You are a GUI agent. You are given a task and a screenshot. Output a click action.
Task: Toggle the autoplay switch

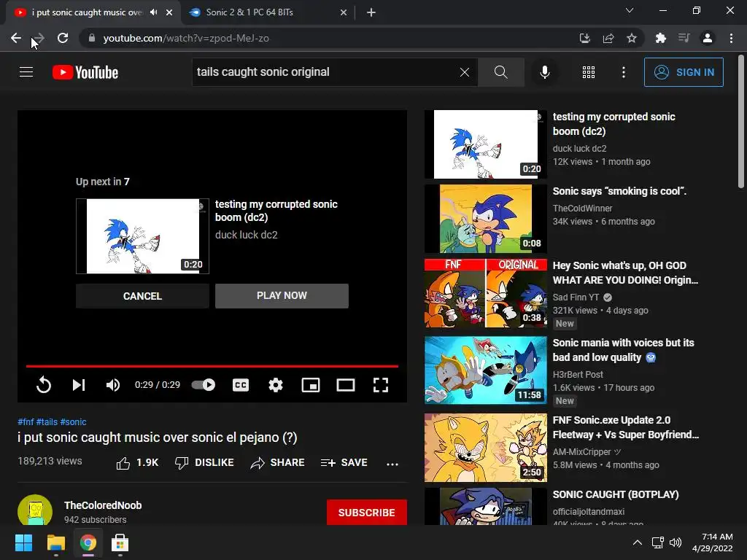[204, 385]
